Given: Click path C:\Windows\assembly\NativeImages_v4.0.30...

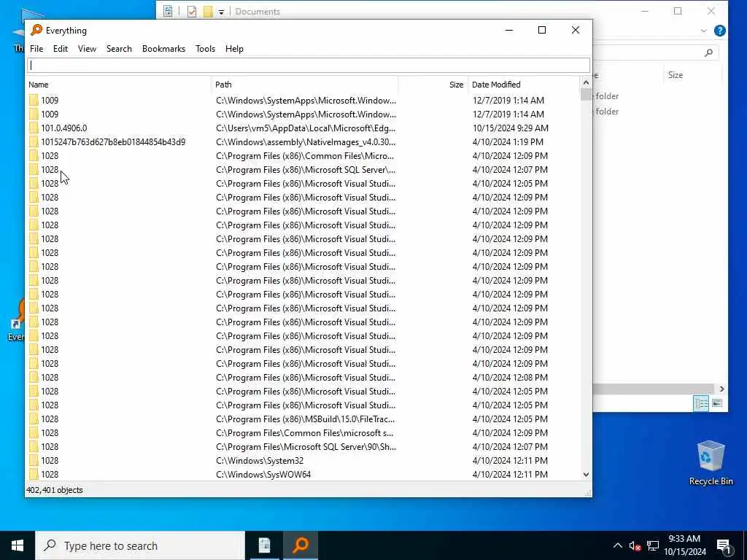Looking at the screenshot, I should (306, 142).
